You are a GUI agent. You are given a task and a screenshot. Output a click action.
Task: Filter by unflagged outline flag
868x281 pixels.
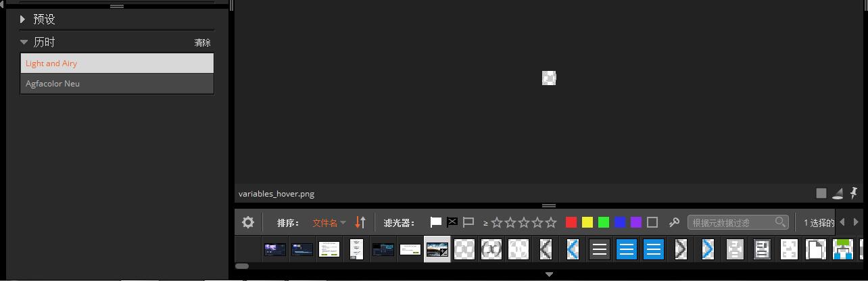(x=468, y=222)
